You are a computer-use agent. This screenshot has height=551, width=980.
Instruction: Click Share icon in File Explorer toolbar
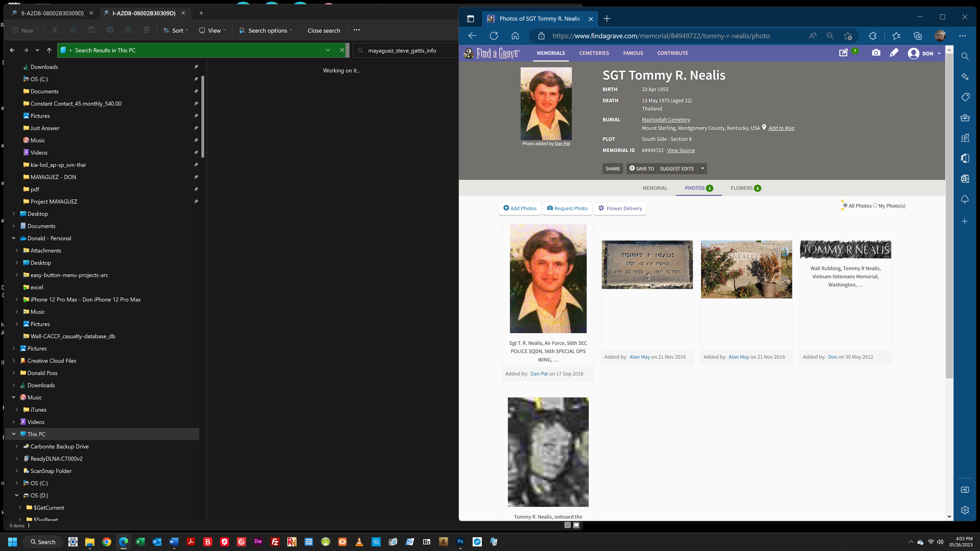[128, 30]
